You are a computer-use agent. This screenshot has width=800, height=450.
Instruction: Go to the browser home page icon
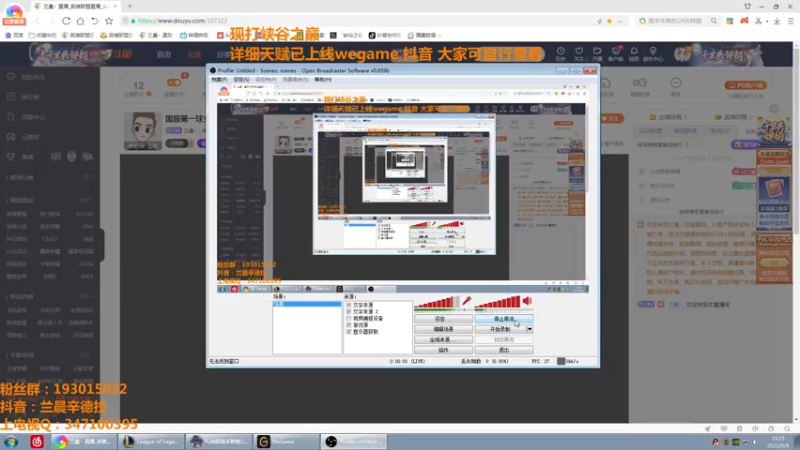(80, 21)
